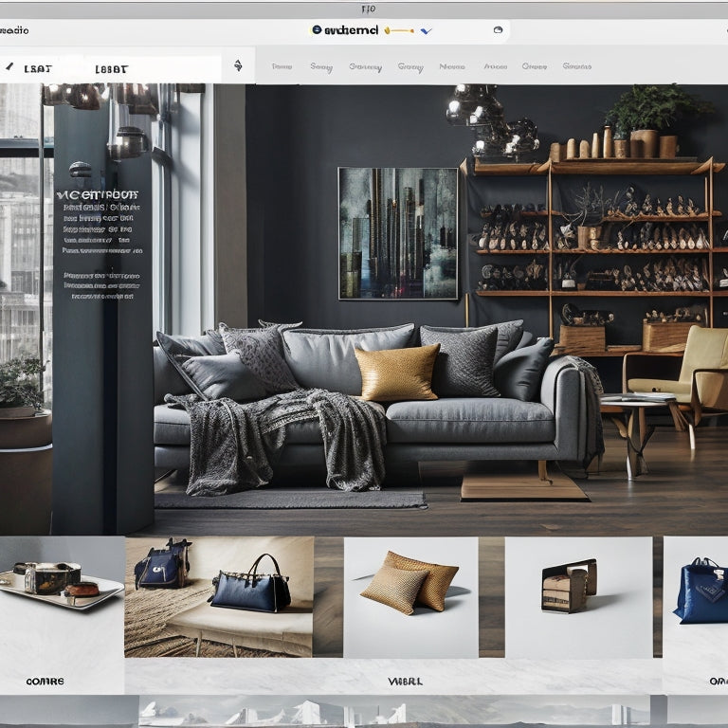Select the last item in the navigation bar
This screenshot has width=728, height=728.
576,66
